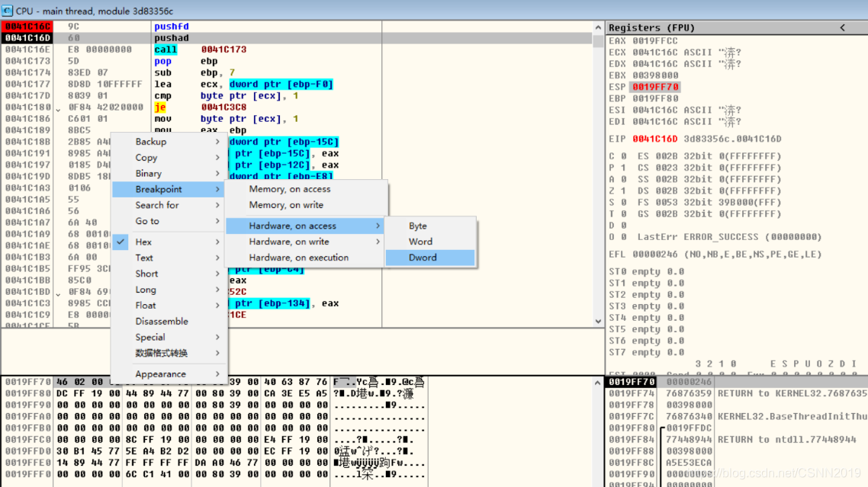Select the call 0041C173 instruction
The image size is (868, 487).
click(201, 50)
